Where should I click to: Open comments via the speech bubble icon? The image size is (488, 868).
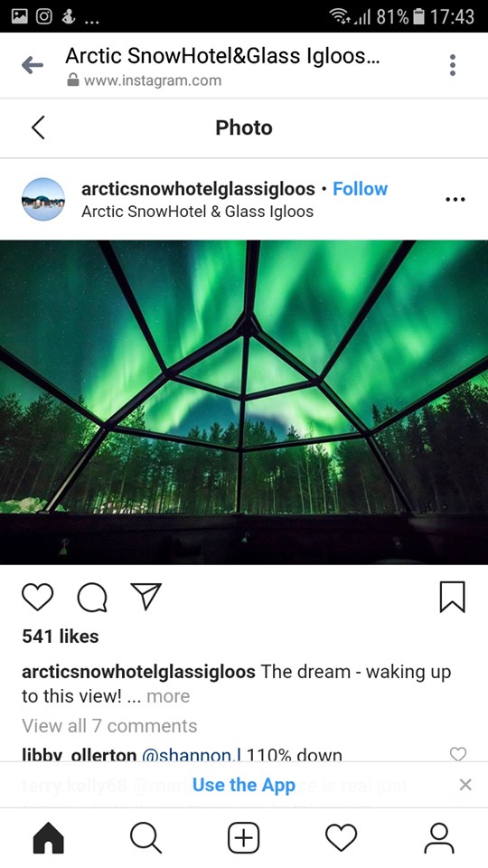pyautogui.click(x=92, y=598)
